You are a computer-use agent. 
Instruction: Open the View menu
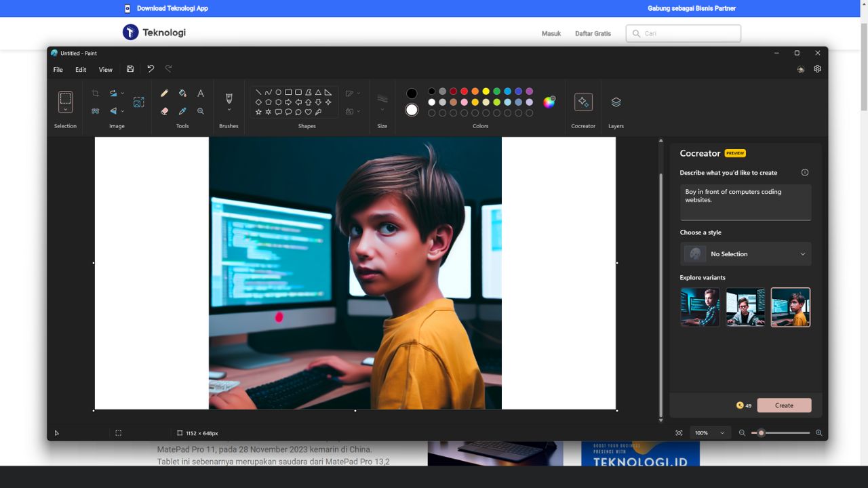(x=106, y=69)
